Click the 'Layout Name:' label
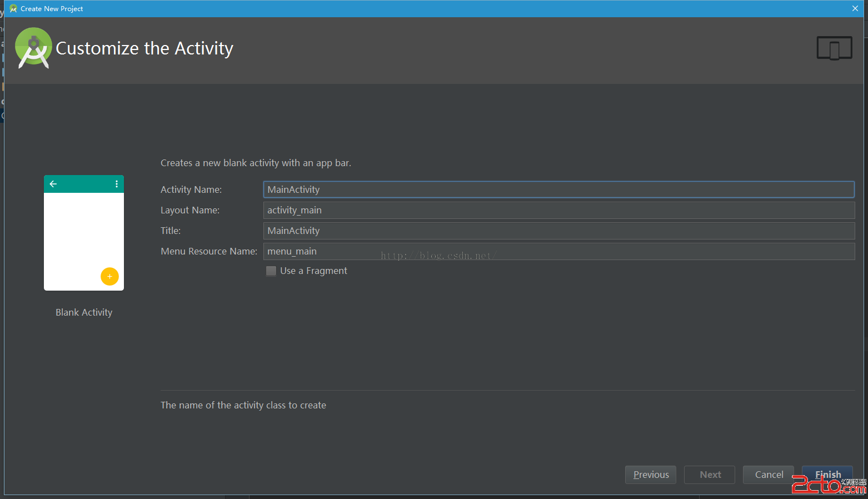Image resolution: width=868 pixels, height=499 pixels. point(190,210)
